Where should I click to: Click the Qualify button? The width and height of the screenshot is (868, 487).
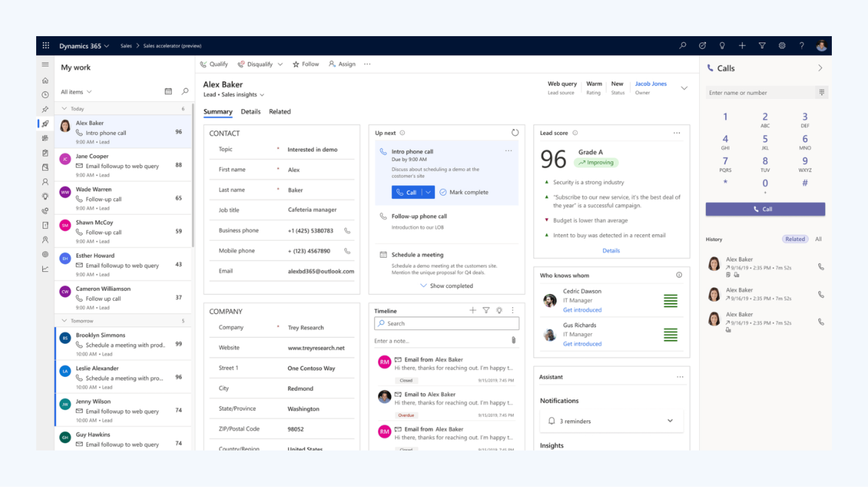[214, 64]
